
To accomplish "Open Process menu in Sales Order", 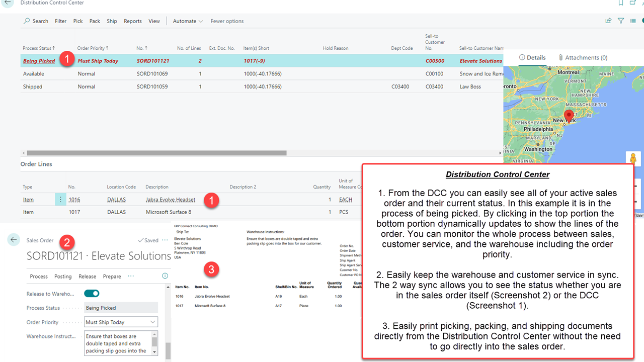I will tap(39, 277).
